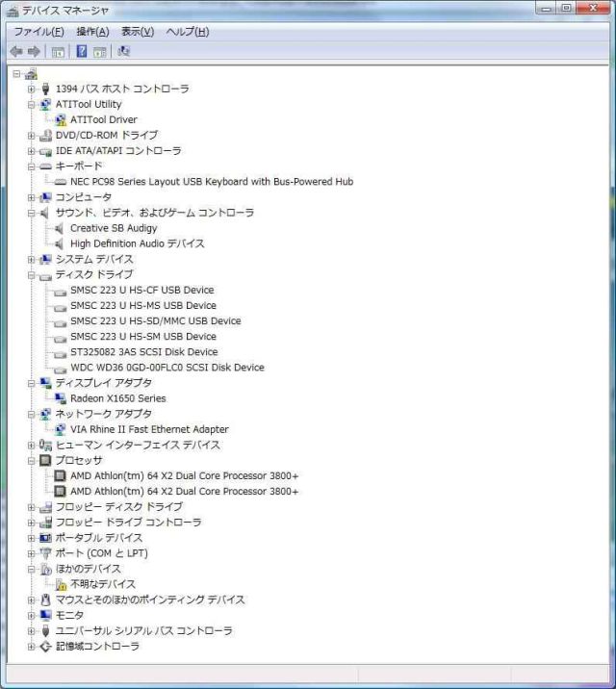The image size is (616, 689).
Task: Select first AMD Athlon 64 X2 processor entry
Action: tap(184, 475)
